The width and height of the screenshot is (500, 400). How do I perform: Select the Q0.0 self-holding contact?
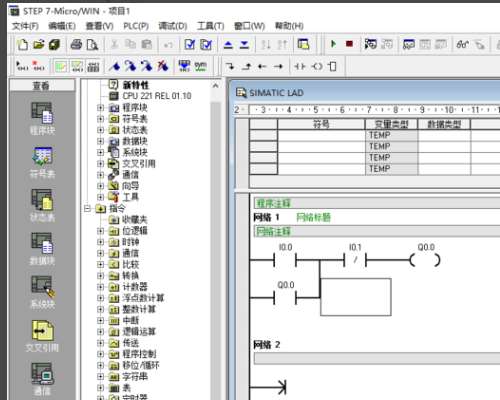pyautogui.click(x=285, y=297)
